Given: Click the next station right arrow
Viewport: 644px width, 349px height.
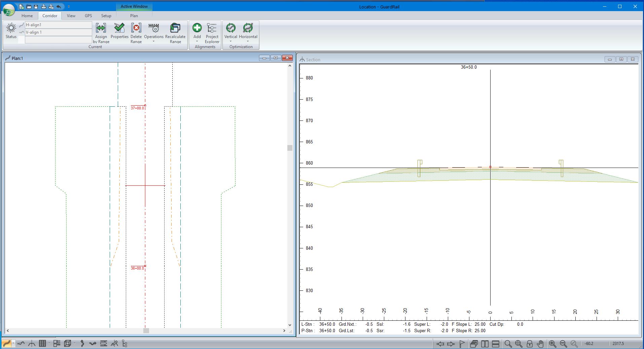Looking at the screenshot, I should (451, 344).
